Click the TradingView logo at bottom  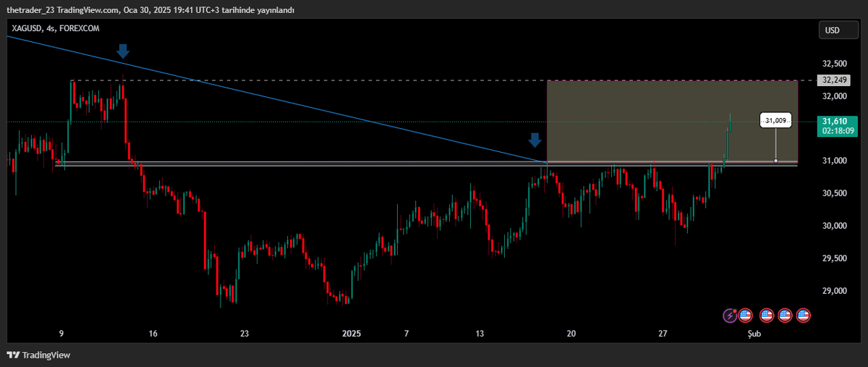(x=38, y=355)
